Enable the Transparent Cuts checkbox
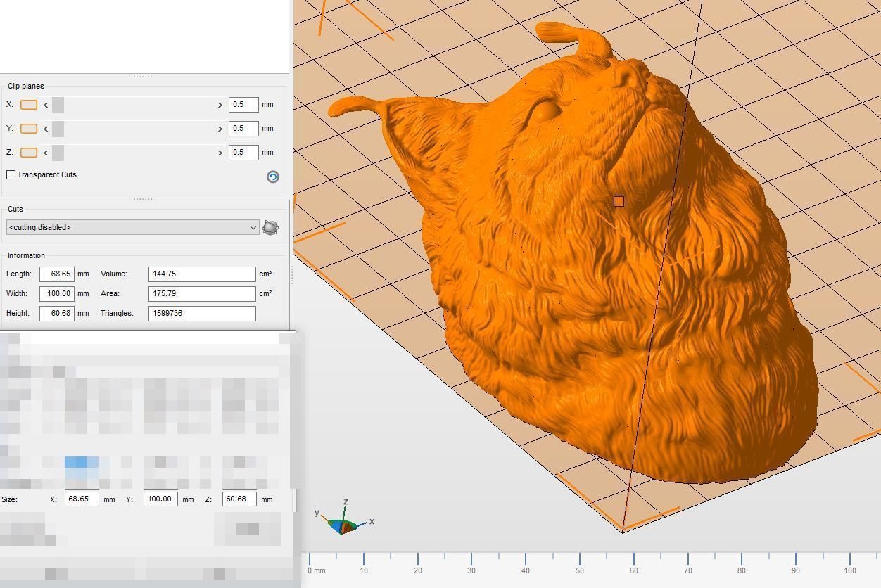 pyautogui.click(x=11, y=174)
